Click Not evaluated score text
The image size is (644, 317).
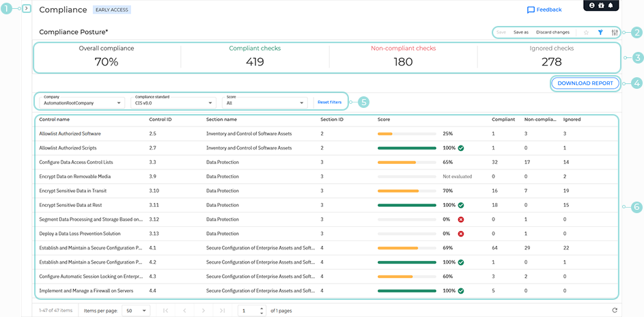pyautogui.click(x=458, y=176)
